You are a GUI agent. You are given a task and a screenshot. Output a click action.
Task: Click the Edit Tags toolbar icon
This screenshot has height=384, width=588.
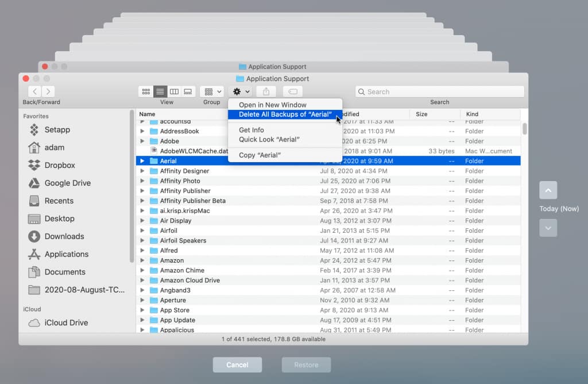[x=292, y=91]
